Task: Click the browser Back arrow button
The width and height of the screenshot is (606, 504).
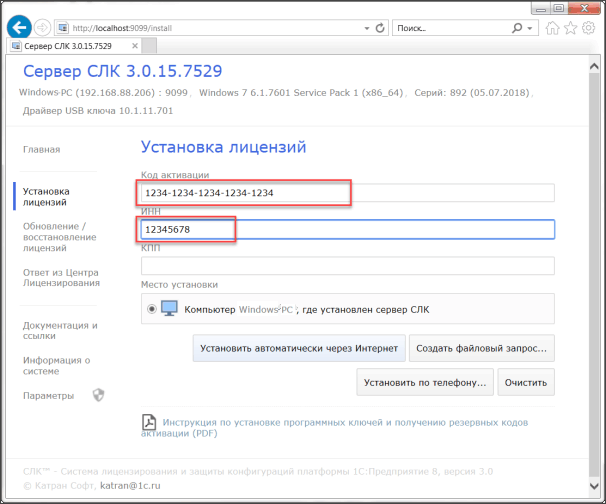Action: pyautogui.click(x=19, y=27)
